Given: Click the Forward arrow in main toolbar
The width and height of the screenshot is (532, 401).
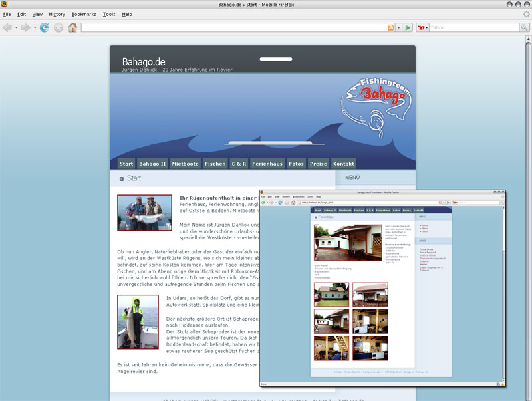Looking at the screenshot, I should (25, 27).
